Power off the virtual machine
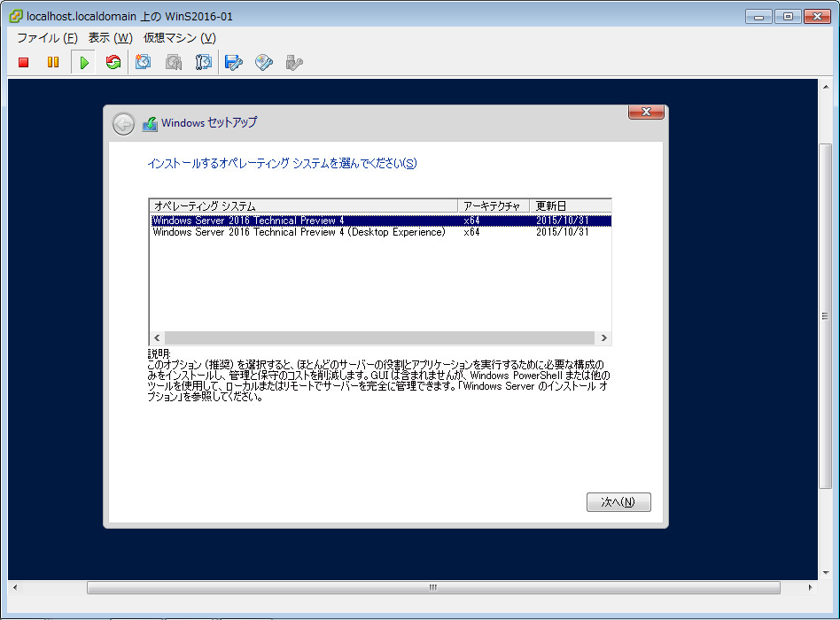Screen dimensions: 840x620 22,62
